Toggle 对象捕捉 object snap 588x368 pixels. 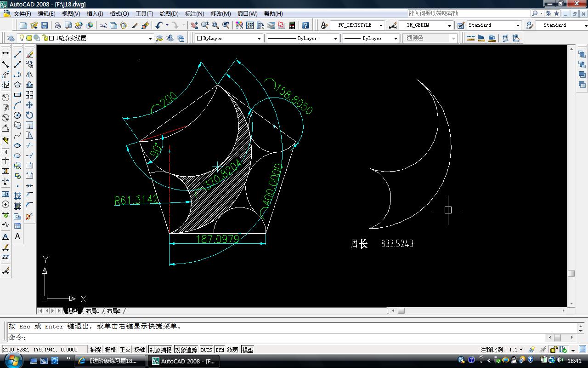click(x=160, y=350)
